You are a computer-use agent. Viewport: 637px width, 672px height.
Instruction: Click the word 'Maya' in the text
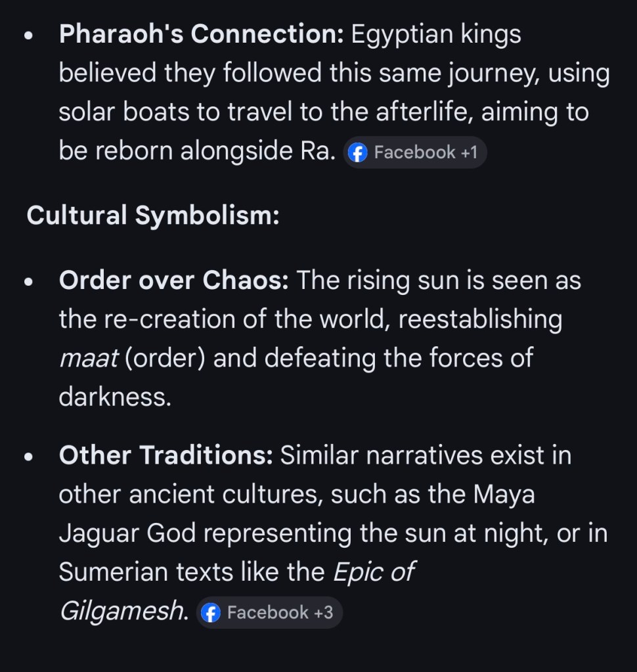(504, 494)
